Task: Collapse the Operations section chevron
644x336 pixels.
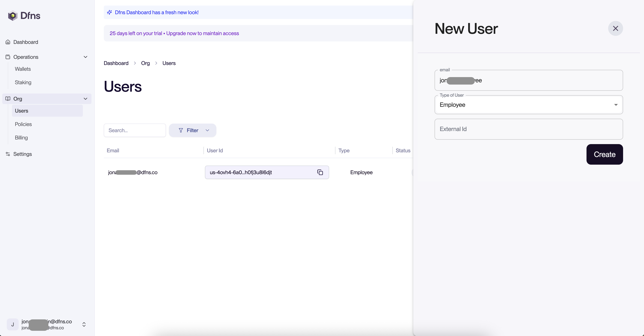Action: [x=85, y=57]
